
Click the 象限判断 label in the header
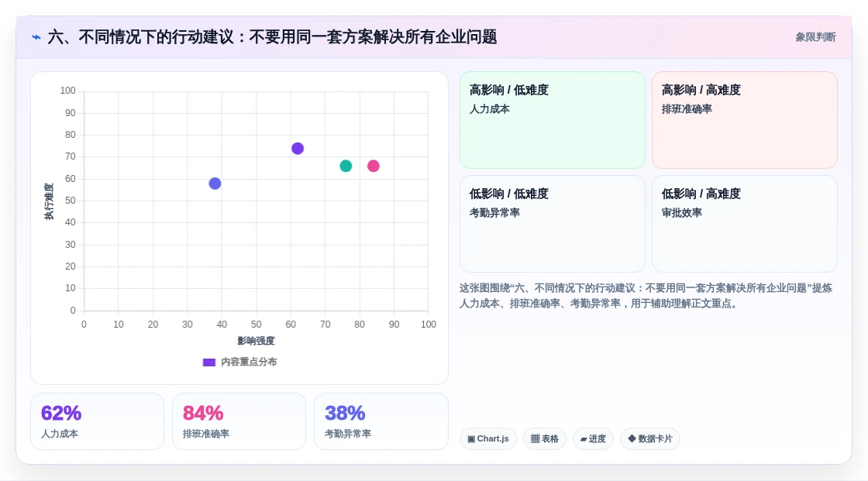pyautogui.click(x=815, y=37)
